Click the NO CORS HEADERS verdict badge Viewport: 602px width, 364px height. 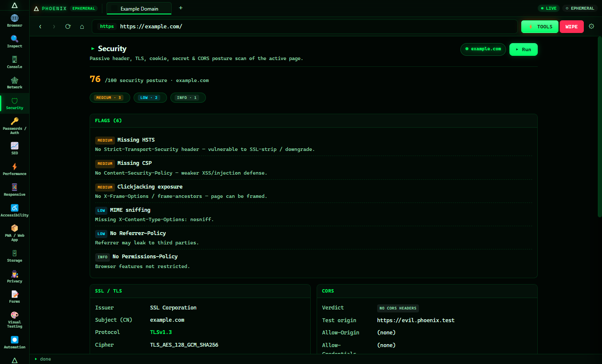coord(398,308)
